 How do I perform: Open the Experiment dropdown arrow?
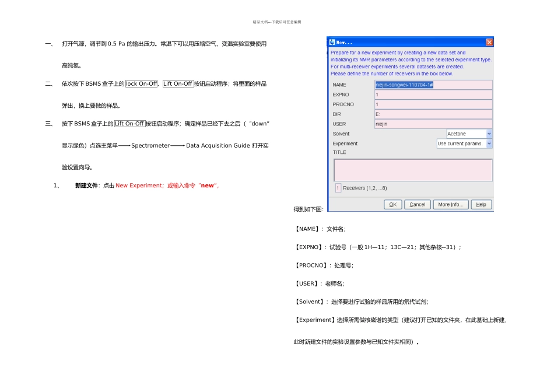tap(489, 143)
